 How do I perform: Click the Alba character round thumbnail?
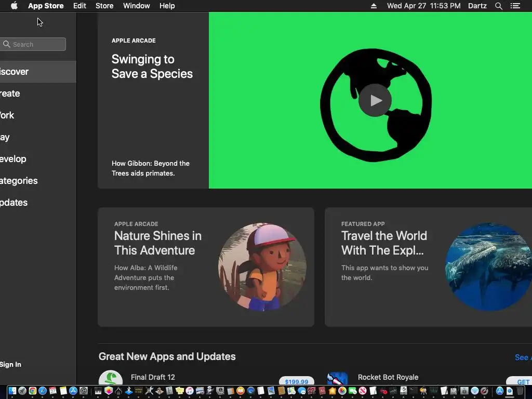(262, 267)
